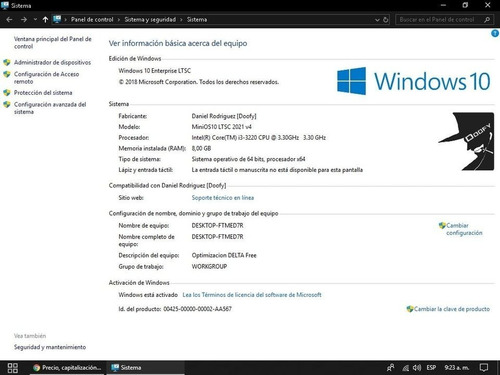Open clock showing 9:23 a. m.
The image size is (500, 375).
tap(456, 368)
